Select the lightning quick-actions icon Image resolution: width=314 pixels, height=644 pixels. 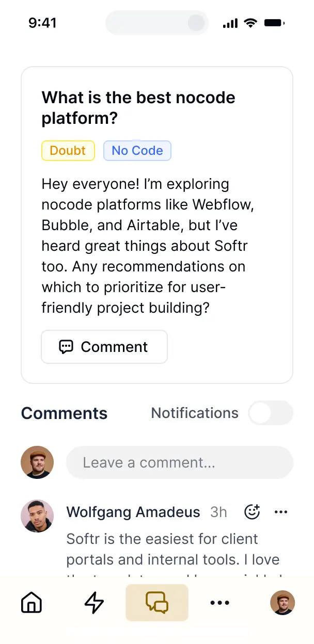pos(94,603)
